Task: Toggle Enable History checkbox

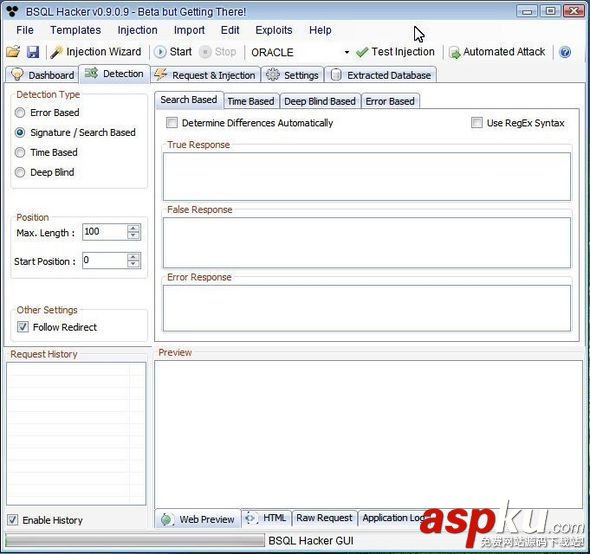Action: click(x=12, y=520)
